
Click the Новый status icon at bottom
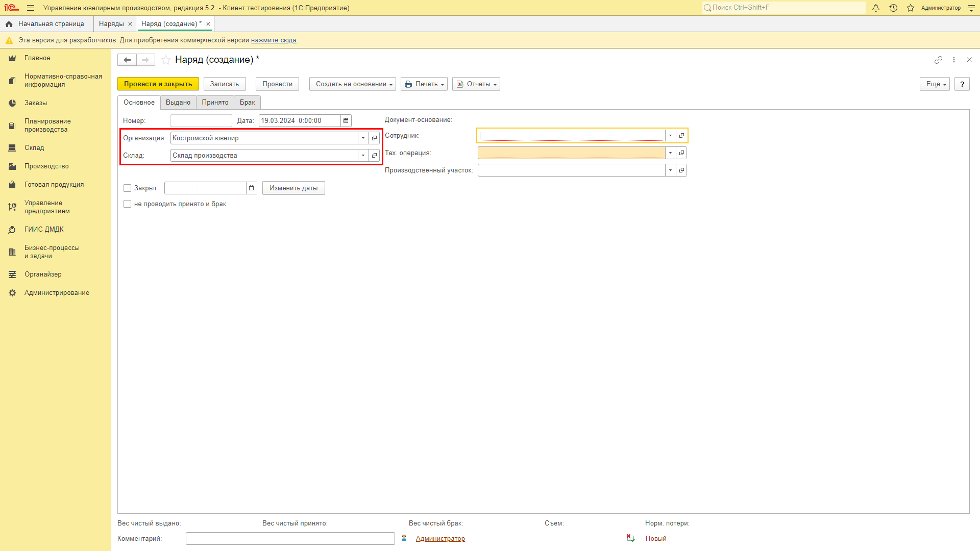coord(631,538)
